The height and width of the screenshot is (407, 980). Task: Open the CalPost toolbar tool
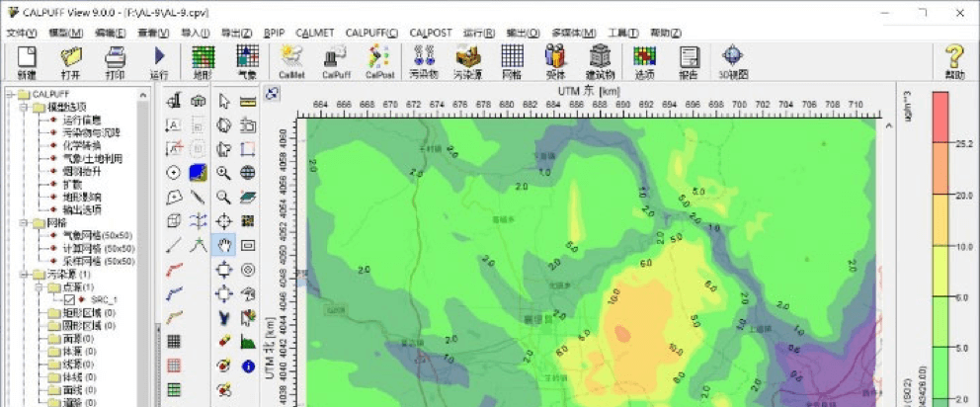pos(379,61)
